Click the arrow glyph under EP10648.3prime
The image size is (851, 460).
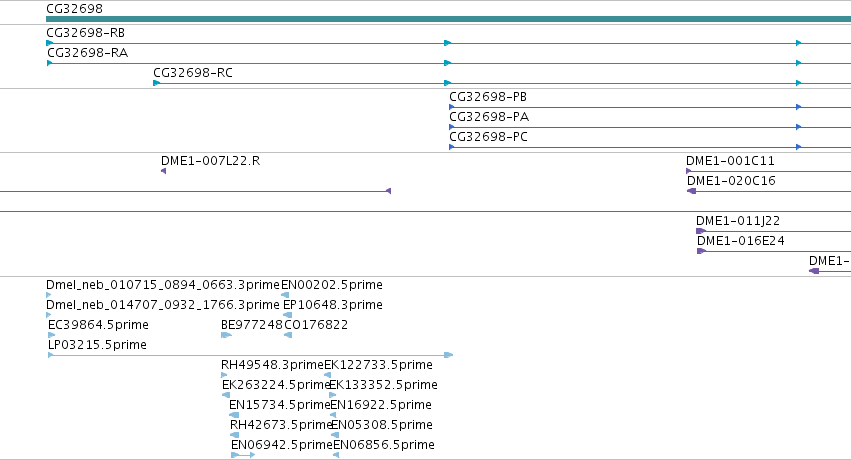[x=288, y=315]
